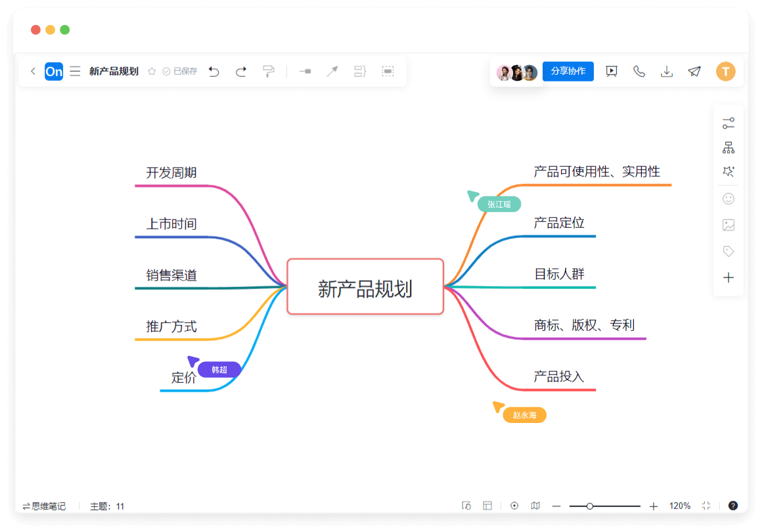Click the paper plane publish icon
Image resolution: width=762 pixels, height=532 pixels.
click(x=694, y=72)
